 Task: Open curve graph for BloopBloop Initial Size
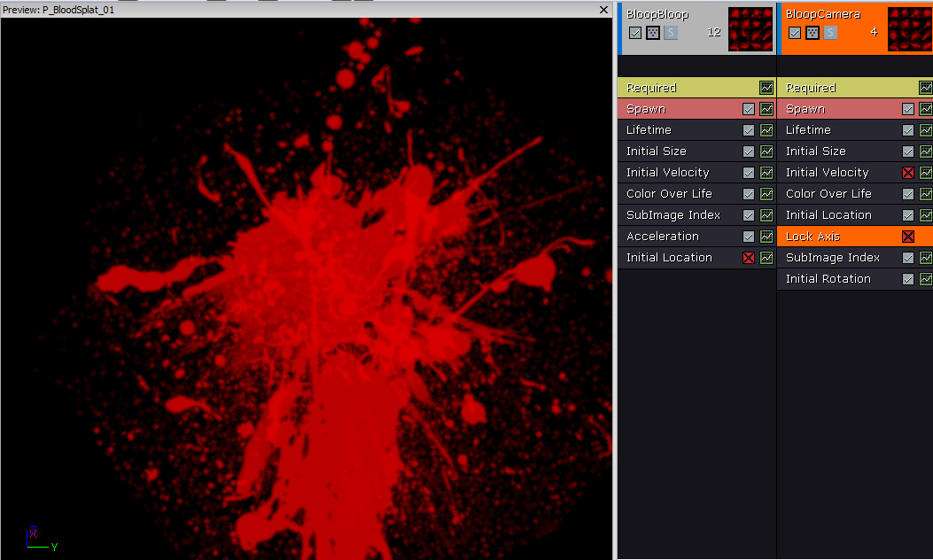(x=766, y=152)
